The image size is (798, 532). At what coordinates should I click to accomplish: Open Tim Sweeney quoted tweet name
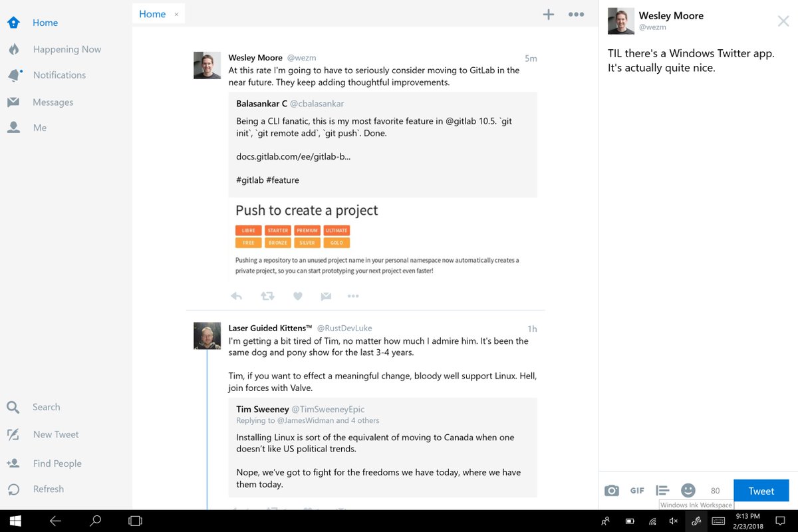(x=264, y=409)
